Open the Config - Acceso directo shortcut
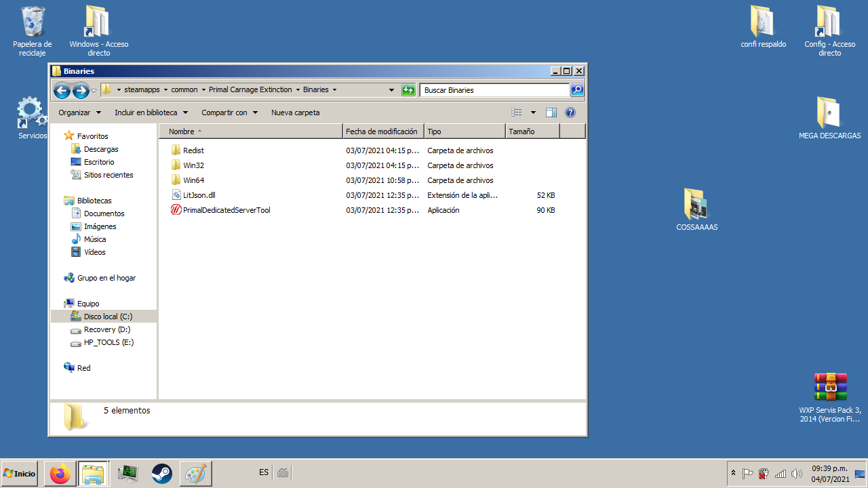 829,31
